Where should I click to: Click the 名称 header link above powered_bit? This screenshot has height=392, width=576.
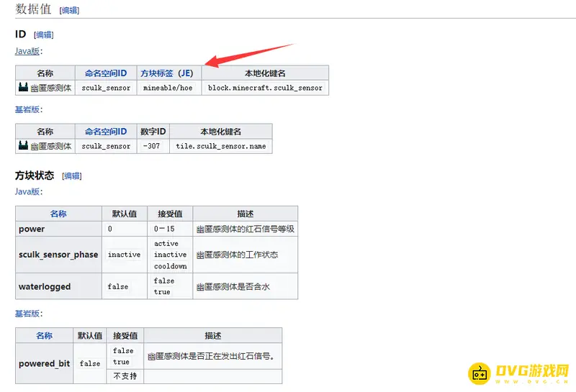click(44, 336)
